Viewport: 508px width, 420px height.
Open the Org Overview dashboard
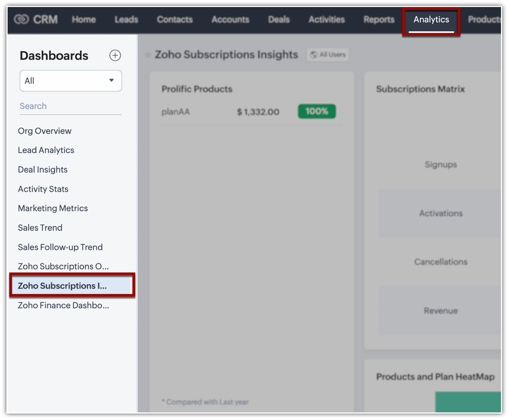[45, 131]
